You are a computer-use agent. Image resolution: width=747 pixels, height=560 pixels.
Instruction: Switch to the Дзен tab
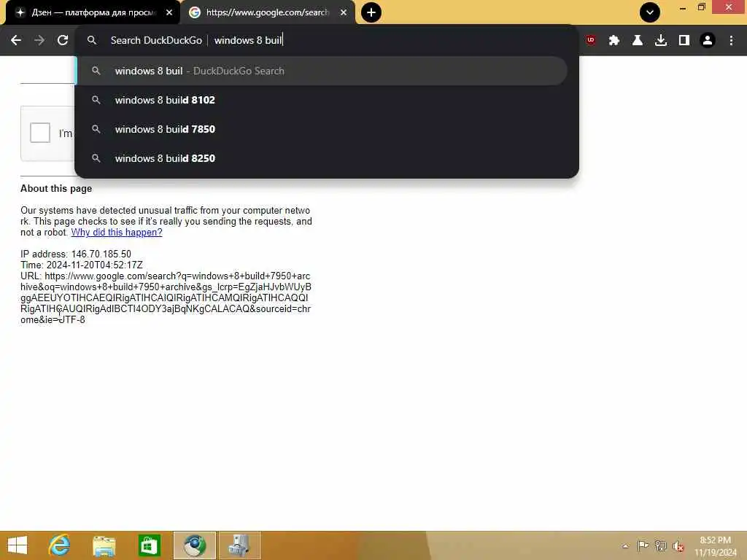[x=93, y=12]
